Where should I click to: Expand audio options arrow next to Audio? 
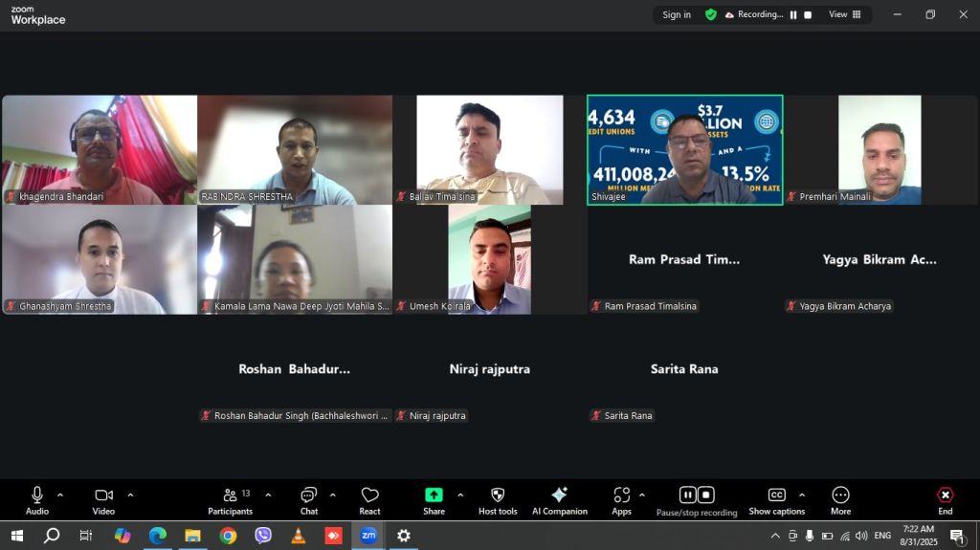[x=60, y=495]
